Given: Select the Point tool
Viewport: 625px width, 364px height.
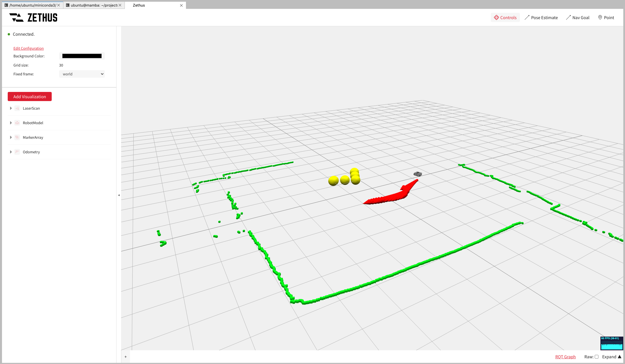Looking at the screenshot, I should [606, 17].
